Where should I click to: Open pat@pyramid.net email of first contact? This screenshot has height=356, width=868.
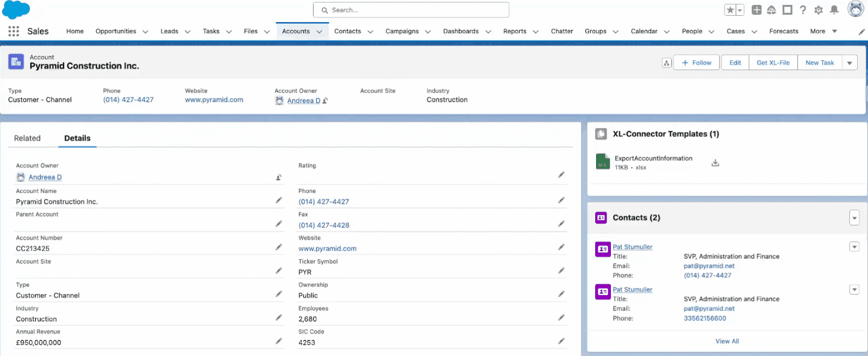coord(709,266)
